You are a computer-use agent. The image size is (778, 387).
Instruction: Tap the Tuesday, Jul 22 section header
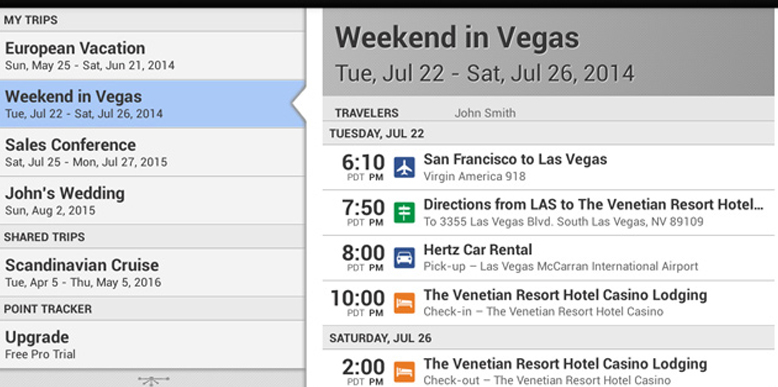pyautogui.click(x=548, y=133)
